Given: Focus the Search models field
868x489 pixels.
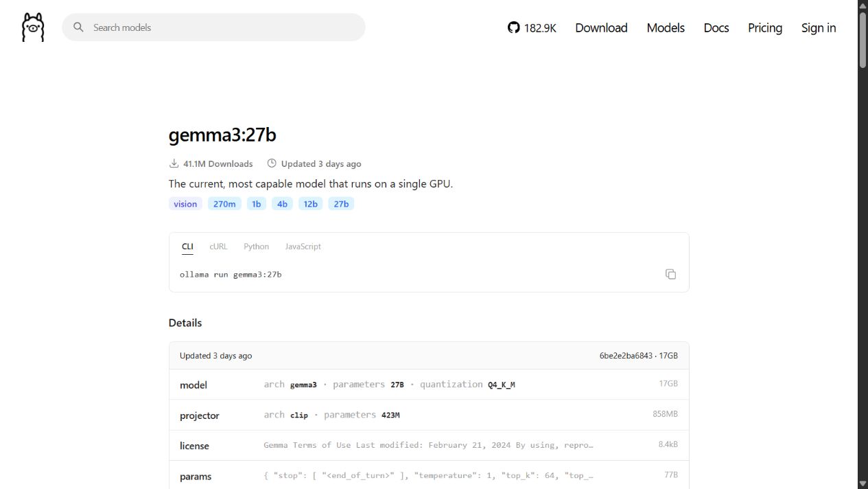Looking at the screenshot, I should [x=213, y=27].
